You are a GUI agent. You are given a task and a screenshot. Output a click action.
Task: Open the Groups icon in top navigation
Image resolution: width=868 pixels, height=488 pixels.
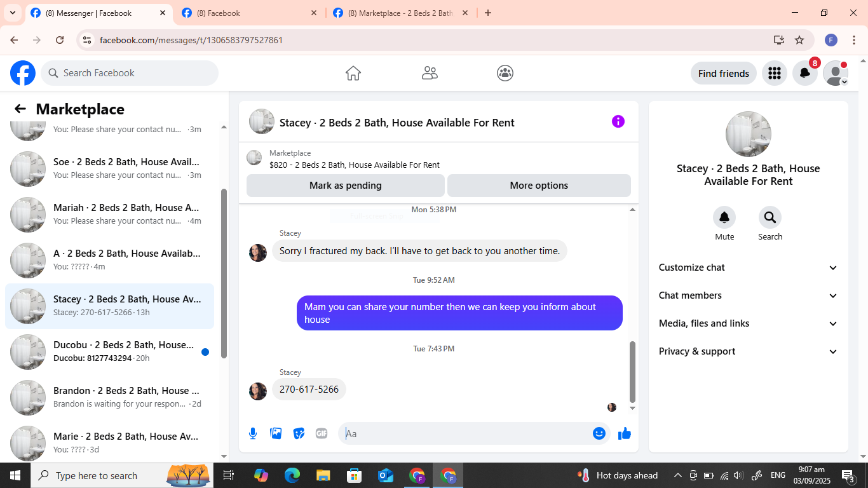(x=505, y=73)
